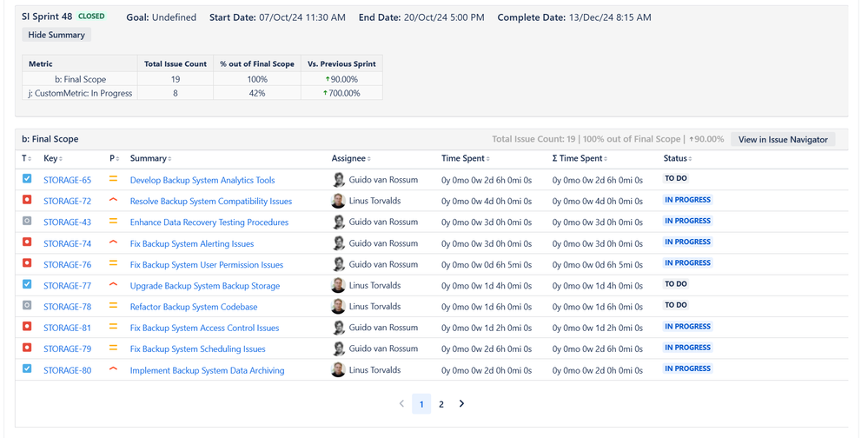The height and width of the screenshot is (438, 868).
Task: Click Guido van Rossum avatar on STORAGE-65
Action: point(338,179)
